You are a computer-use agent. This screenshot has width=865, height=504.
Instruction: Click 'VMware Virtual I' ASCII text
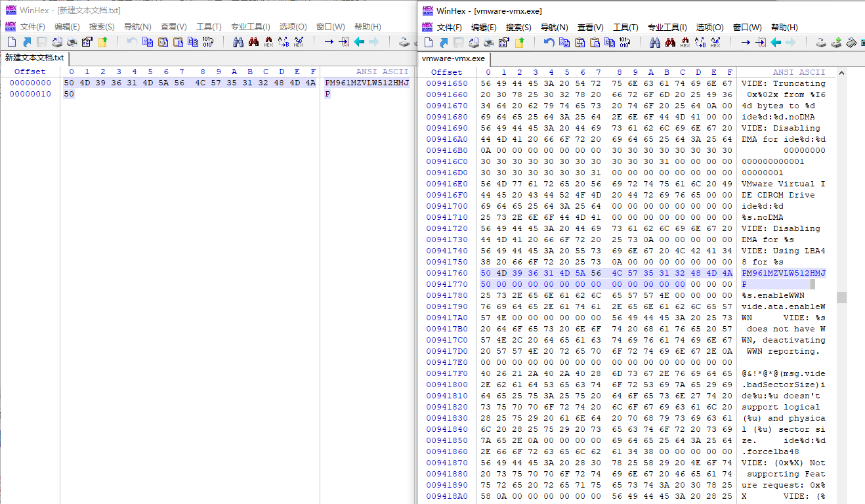[x=784, y=184]
